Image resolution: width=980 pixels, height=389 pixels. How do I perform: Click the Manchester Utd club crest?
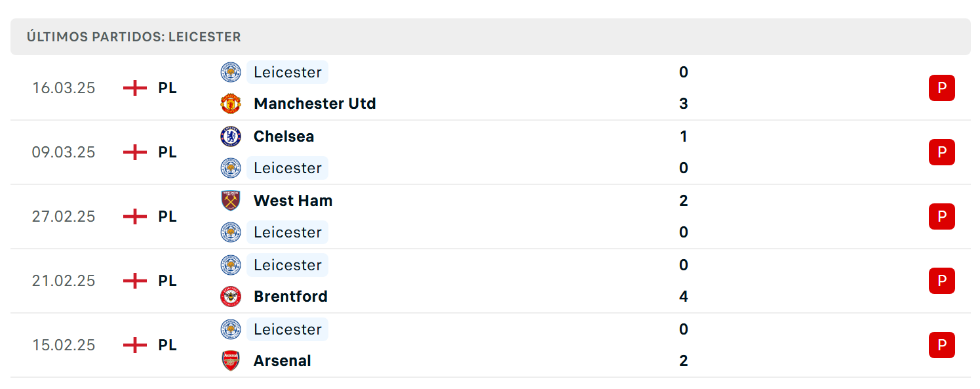tap(231, 104)
